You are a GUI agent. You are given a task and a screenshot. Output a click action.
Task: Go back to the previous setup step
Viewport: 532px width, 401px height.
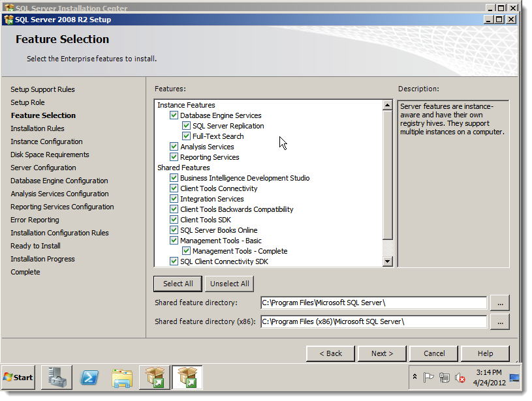330,353
